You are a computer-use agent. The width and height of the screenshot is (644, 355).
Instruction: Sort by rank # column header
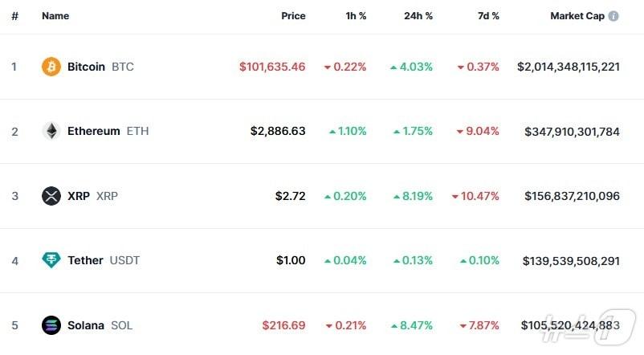click(14, 16)
